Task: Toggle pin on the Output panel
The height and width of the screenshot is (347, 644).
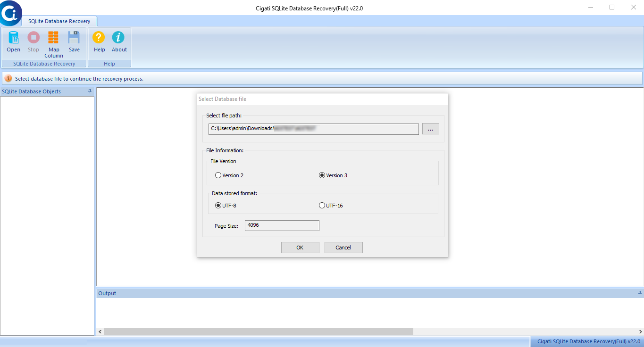Action: click(x=640, y=293)
